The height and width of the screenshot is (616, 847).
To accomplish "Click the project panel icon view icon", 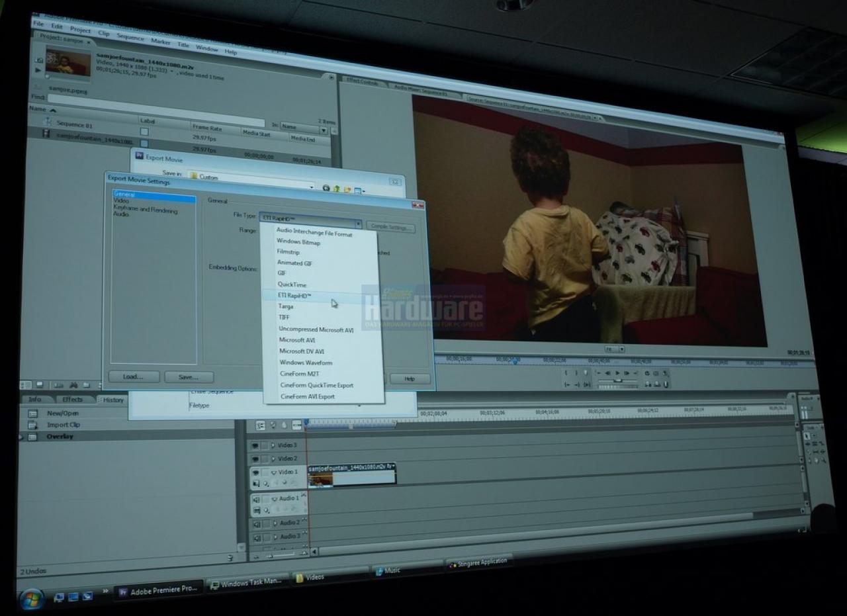I will pyautogui.click(x=40, y=385).
